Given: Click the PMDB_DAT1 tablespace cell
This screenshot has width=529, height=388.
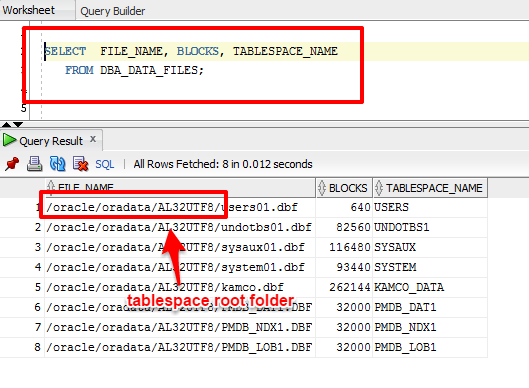Looking at the screenshot, I should (x=430, y=307).
